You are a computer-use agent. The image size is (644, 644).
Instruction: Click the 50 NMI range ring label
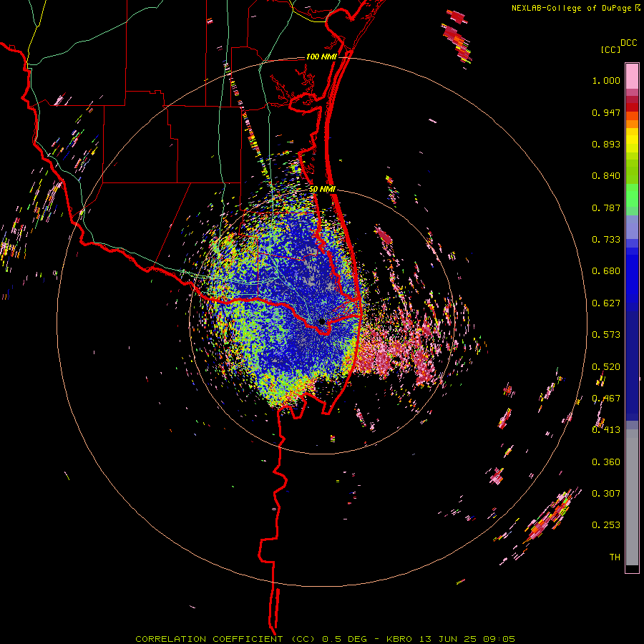323,189
